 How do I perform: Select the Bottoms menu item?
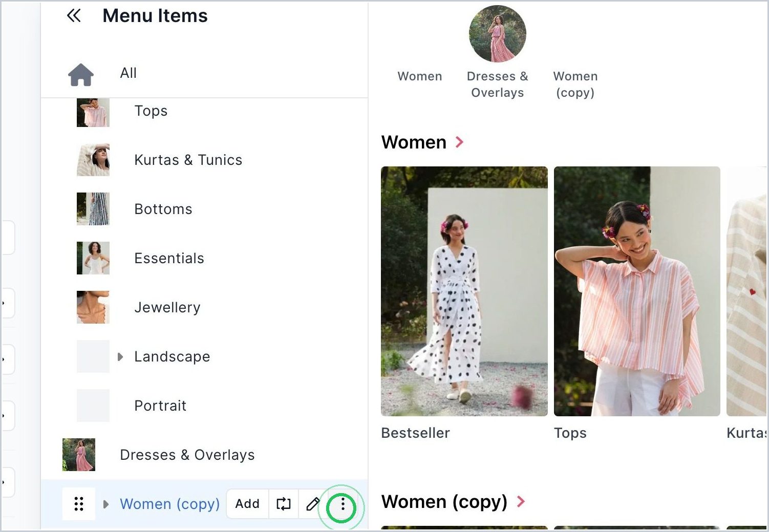point(163,209)
